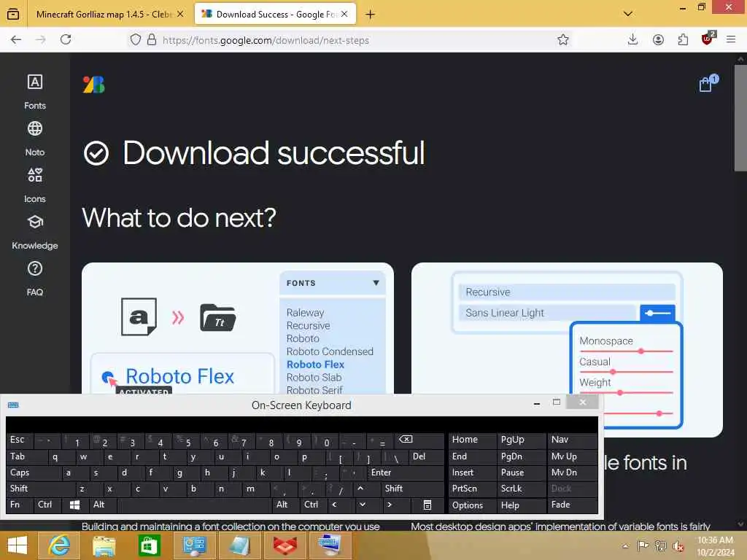This screenshot has width=747, height=560.
Task: Open Internet Explorer from the taskbar
Action: [59, 545]
